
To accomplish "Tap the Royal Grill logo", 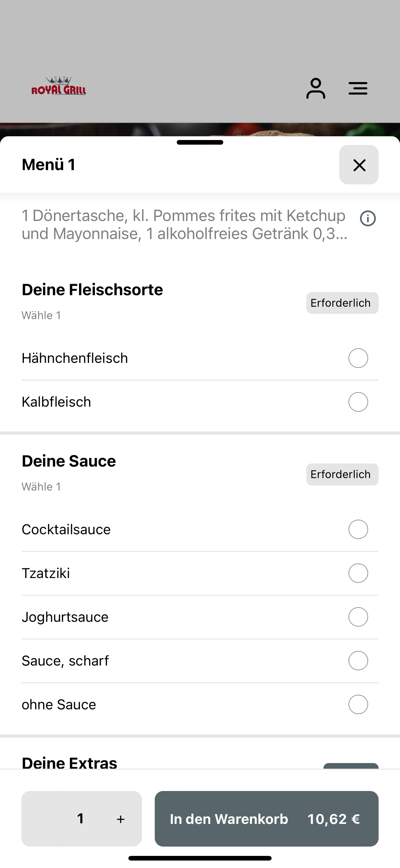I will pyautogui.click(x=59, y=86).
